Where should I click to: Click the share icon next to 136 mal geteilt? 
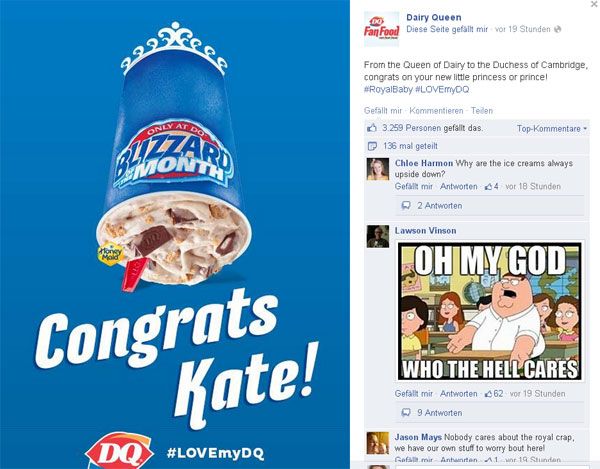pyautogui.click(x=372, y=146)
